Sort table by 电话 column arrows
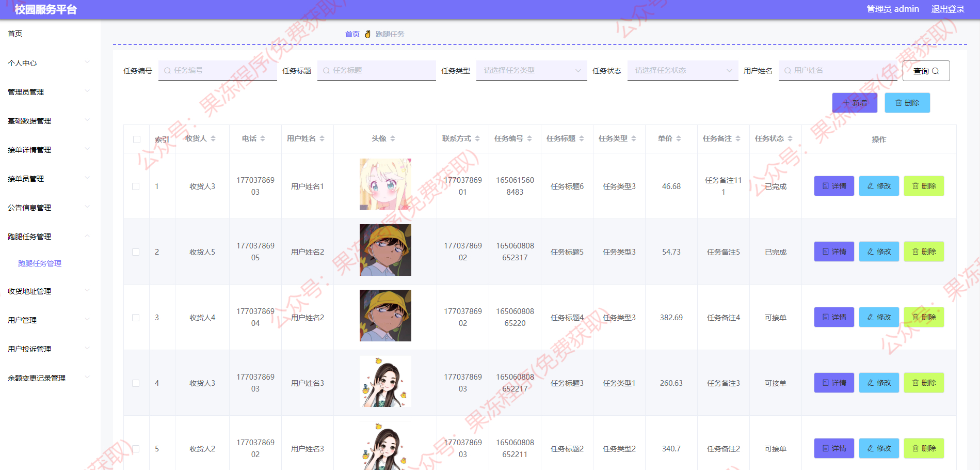This screenshot has height=470, width=980. [x=263, y=138]
